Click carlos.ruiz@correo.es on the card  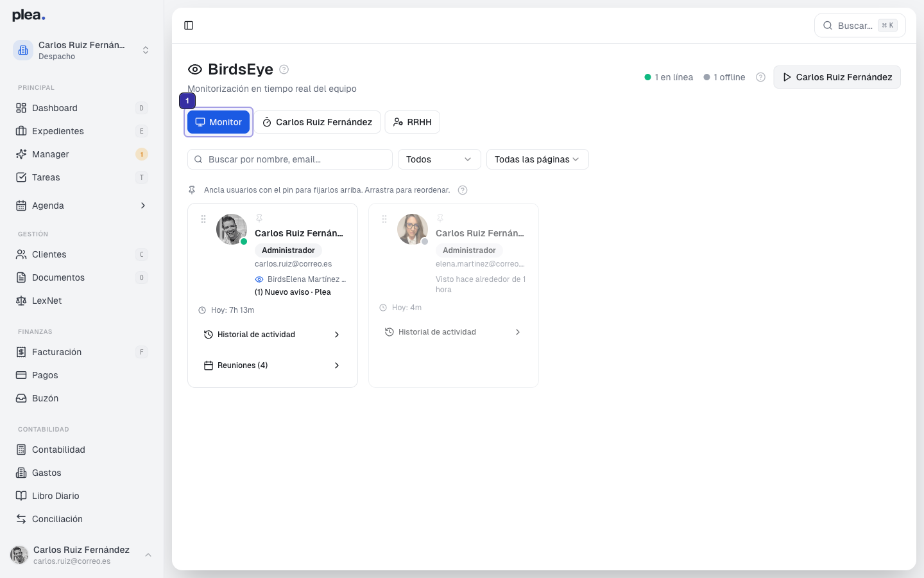coord(293,264)
